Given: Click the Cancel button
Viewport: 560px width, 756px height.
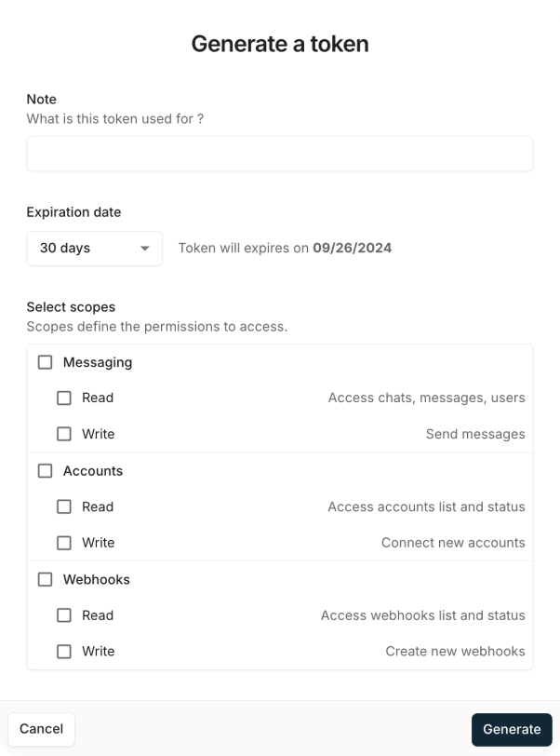Looking at the screenshot, I should pos(41,729).
